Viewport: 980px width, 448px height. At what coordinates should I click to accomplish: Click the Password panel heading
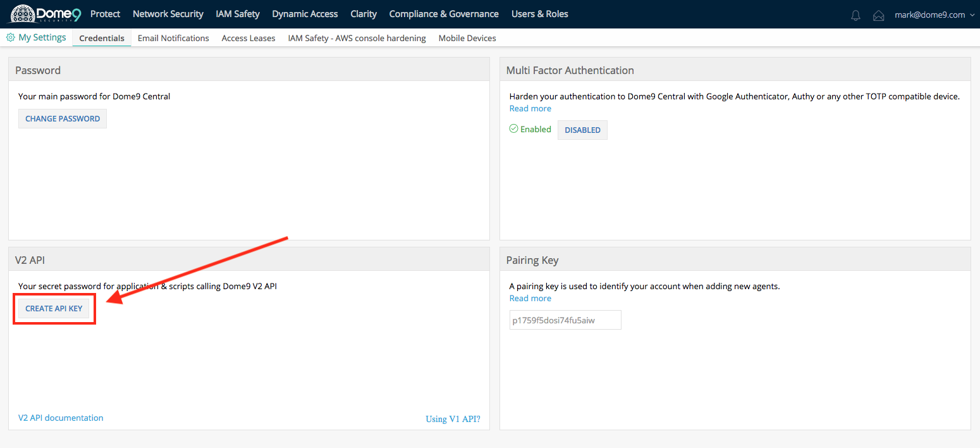[38, 70]
